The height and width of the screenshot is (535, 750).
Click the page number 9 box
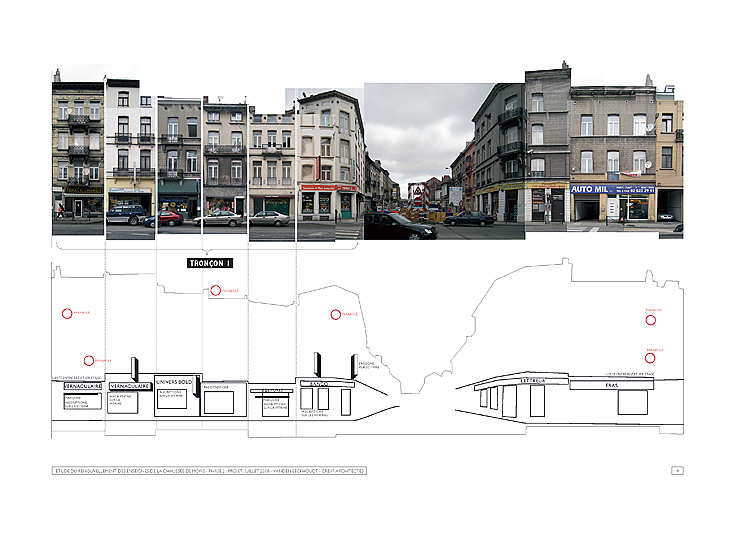tap(677, 470)
